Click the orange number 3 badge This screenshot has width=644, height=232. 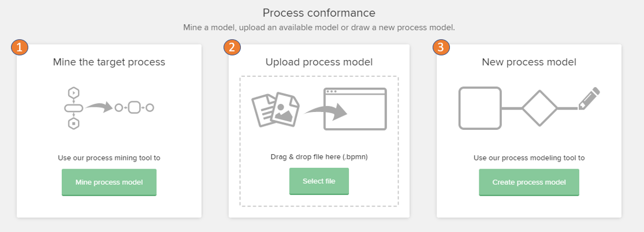click(x=441, y=47)
